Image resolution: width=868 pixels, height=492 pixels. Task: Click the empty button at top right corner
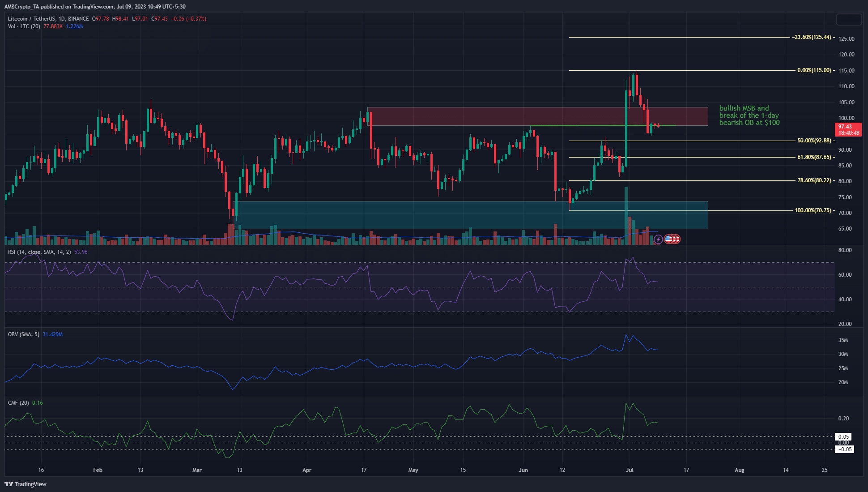(849, 20)
